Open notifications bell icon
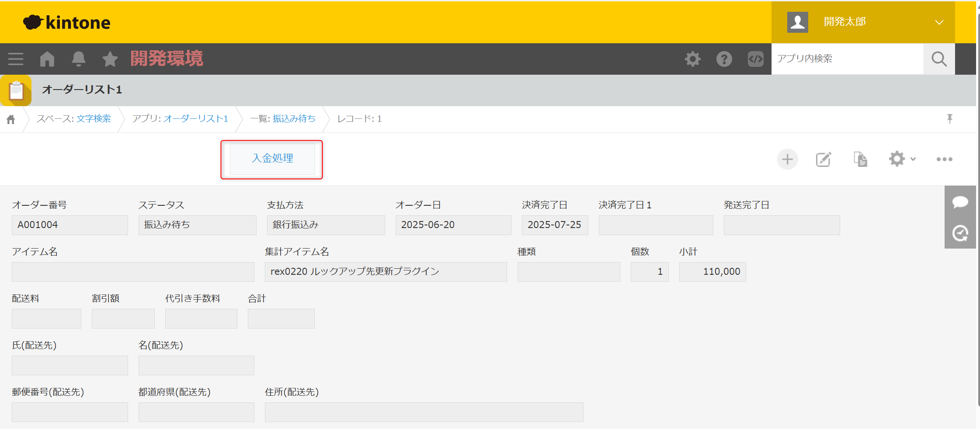Viewport: 980px width, 429px height. [79, 59]
